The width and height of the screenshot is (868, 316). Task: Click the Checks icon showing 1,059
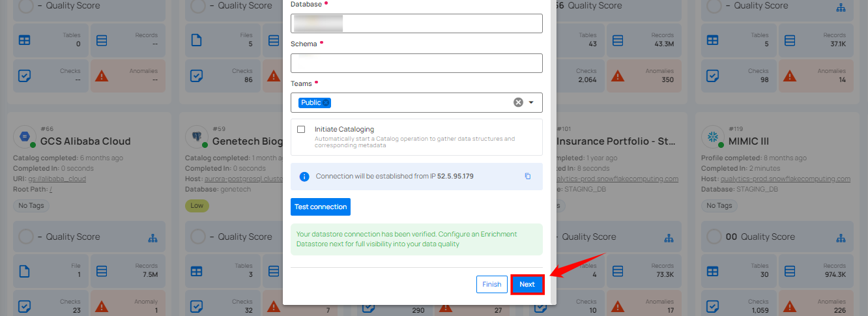click(712, 306)
